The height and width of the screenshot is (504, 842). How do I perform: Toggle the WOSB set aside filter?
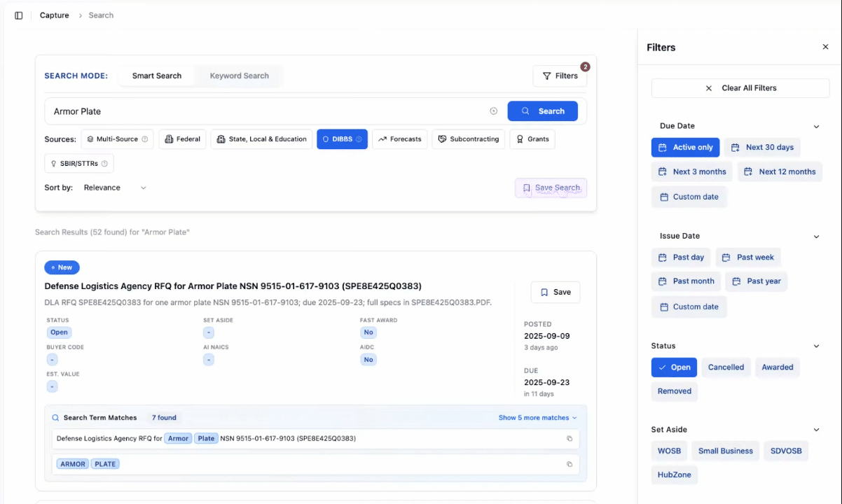click(669, 451)
